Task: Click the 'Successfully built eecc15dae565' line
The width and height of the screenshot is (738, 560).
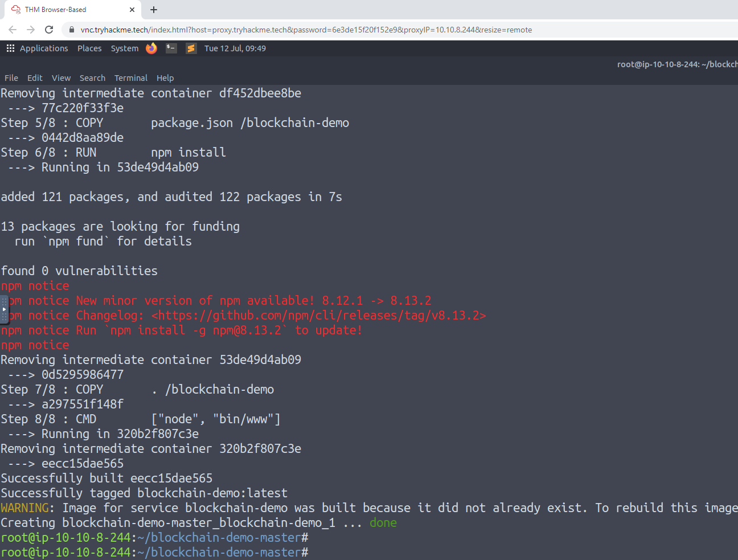Action: [106, 479]
